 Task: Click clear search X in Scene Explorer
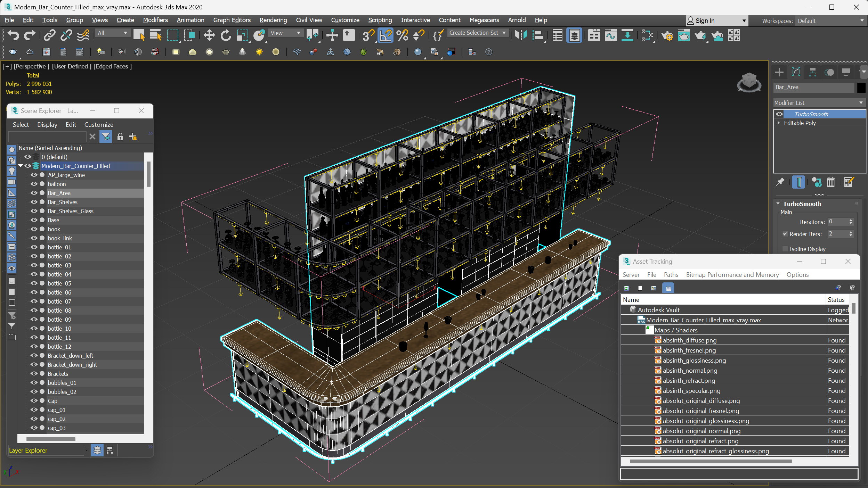click(x=92, y=137)
